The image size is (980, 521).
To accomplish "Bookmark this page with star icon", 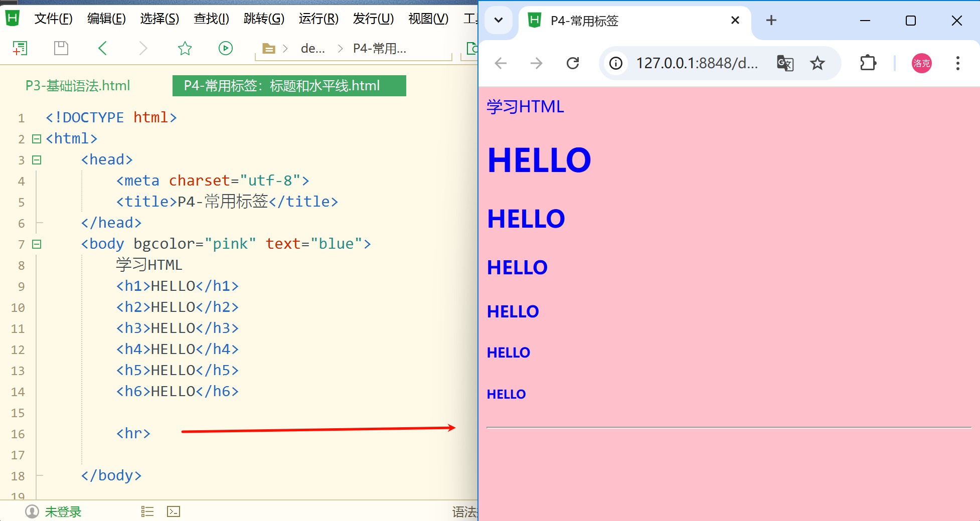I will (818, 63).
